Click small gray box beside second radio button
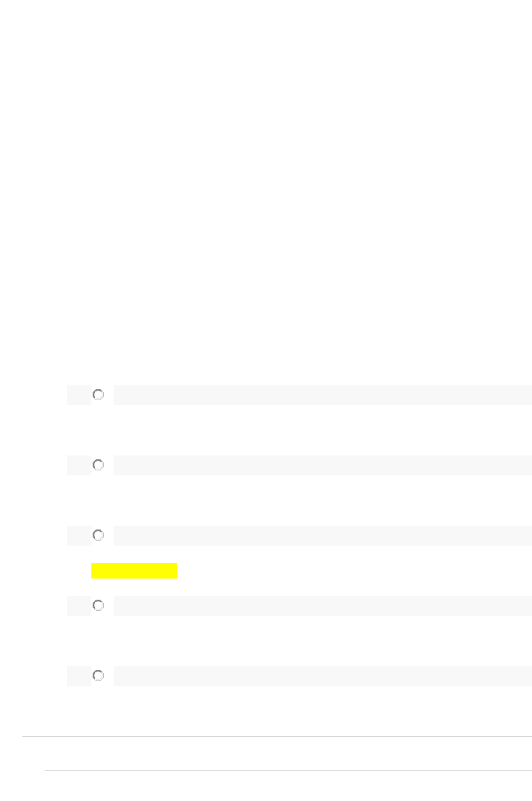Viewport: 532px width, 801px height. click(79, 465)
